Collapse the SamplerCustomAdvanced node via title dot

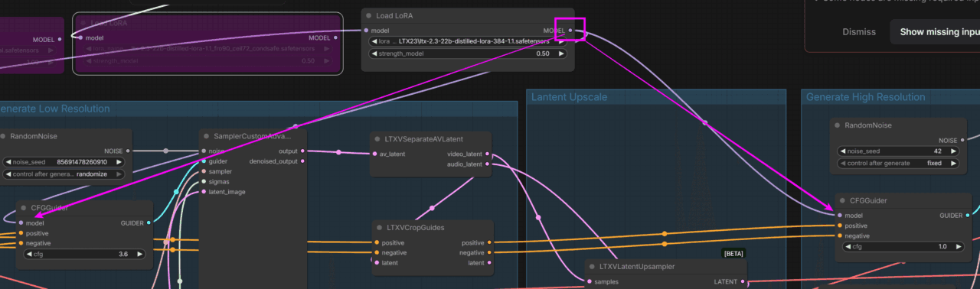click(207, 136)
